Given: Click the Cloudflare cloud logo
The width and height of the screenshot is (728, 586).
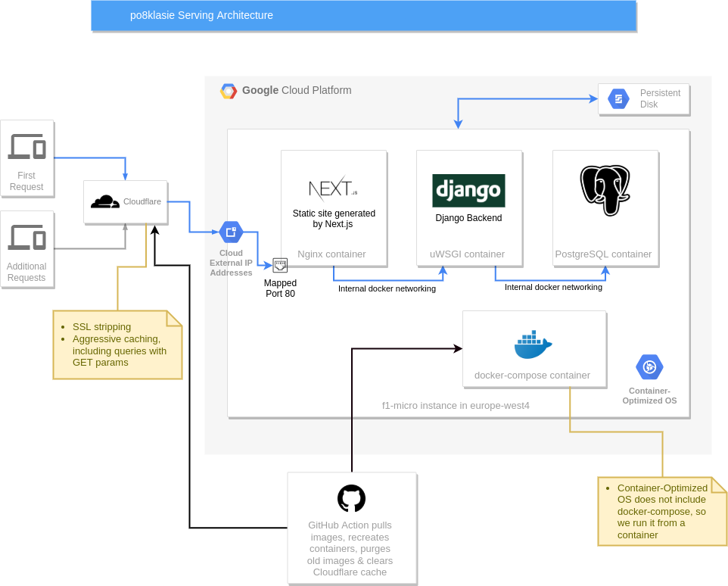Looking at the screenshot, I should point(105,201).
